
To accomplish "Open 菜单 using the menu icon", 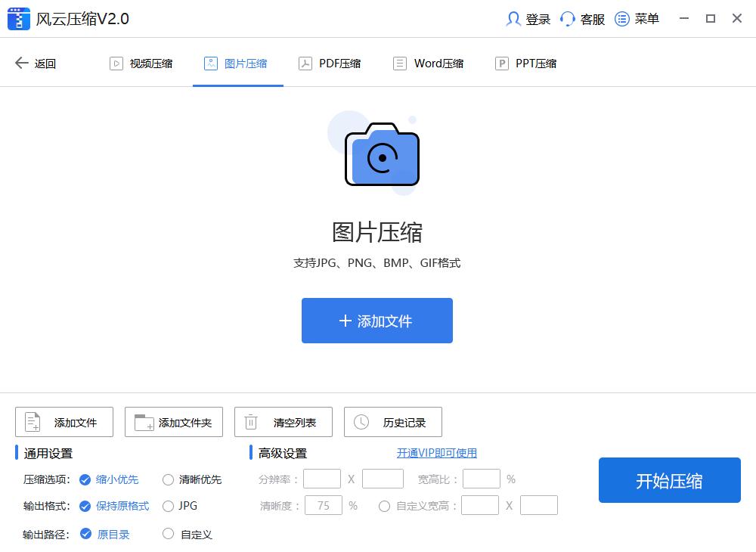I will 621,18.
